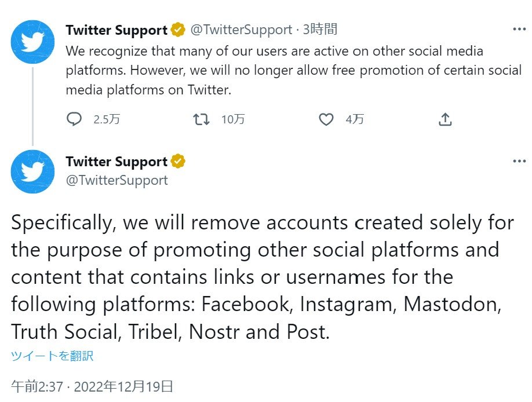Click the reply icon on first tweet
Image resolution: width=532 pixels, height=402 pixels.
point(74,119)
